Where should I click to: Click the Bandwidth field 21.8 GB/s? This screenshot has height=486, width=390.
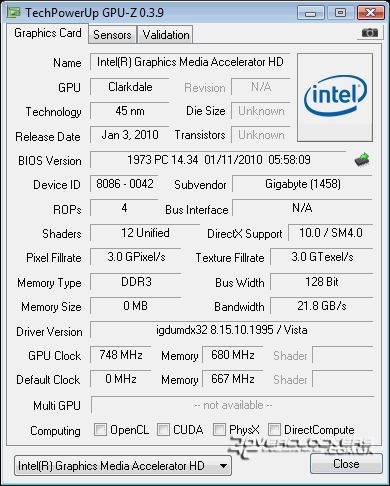(322, 306)
